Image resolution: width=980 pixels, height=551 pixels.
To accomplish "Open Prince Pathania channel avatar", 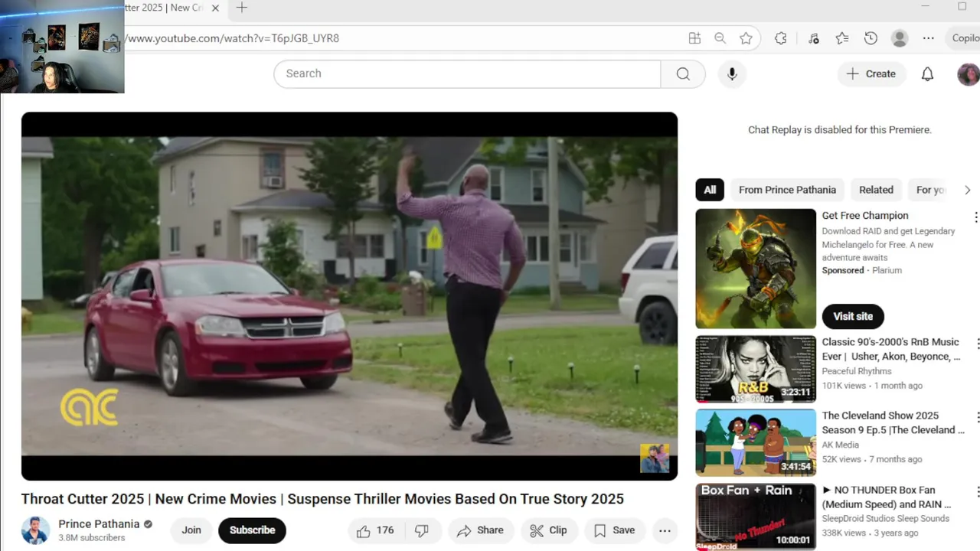I will [x=35, y=530].
